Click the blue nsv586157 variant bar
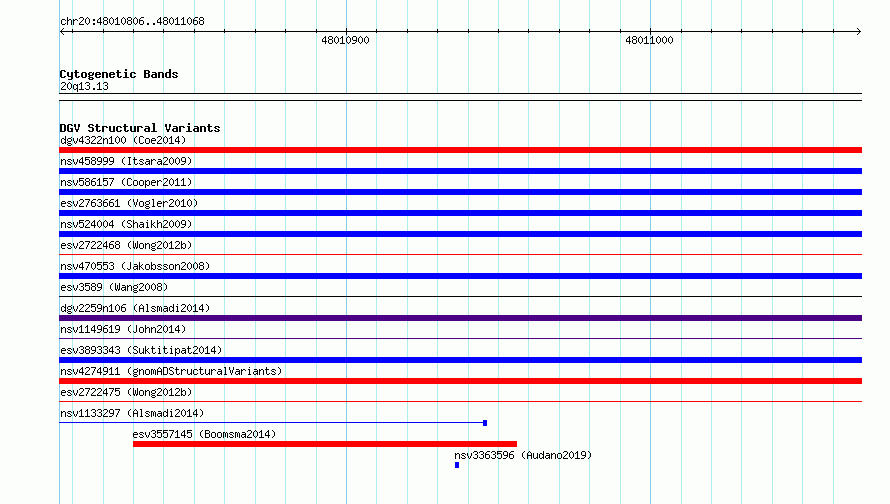The width and height of the screenshot is (890, 504). pos(460,192)
